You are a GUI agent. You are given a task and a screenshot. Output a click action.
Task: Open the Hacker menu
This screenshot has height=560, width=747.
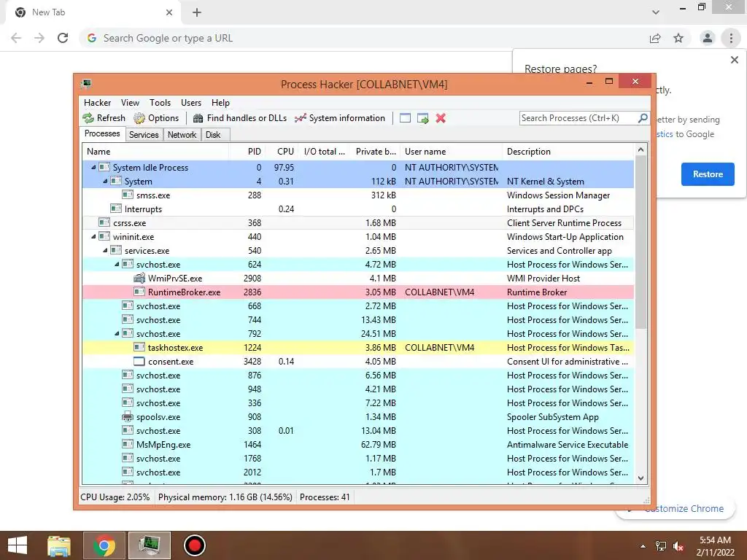(97, 103)
